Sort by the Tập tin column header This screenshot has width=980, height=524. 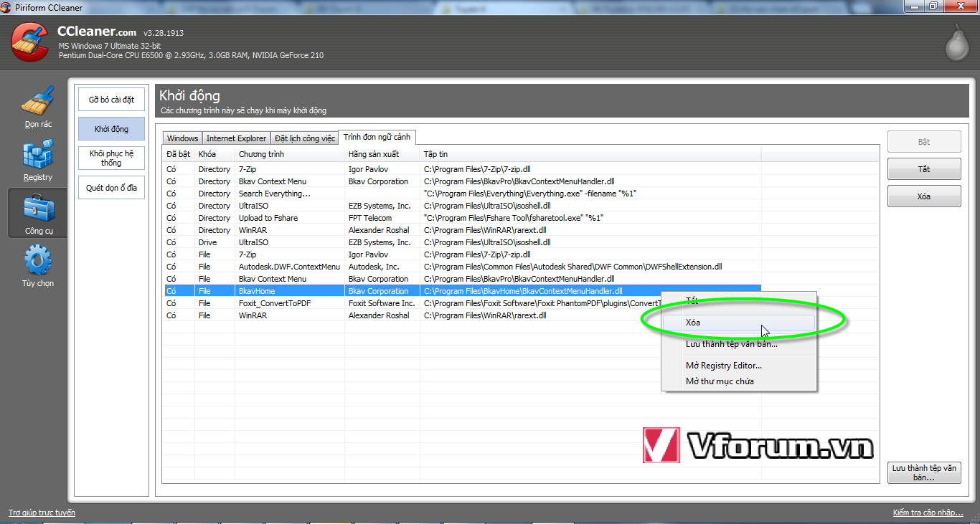(x=590, y=154)
